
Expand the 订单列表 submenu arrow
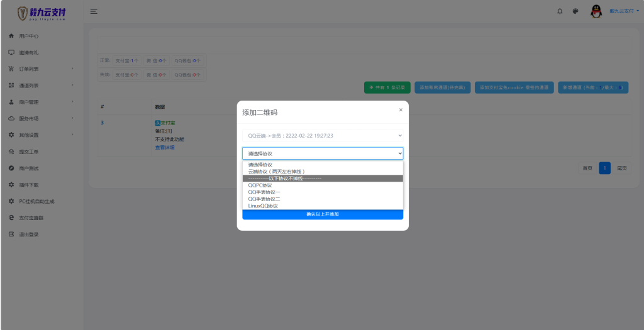click(x=73, y=69)
